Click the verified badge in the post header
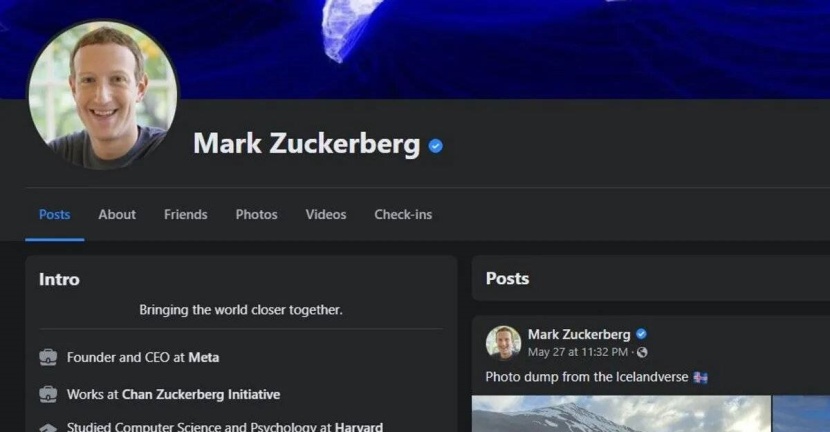This screenshot has height=432, width=830. click(641, 334)
